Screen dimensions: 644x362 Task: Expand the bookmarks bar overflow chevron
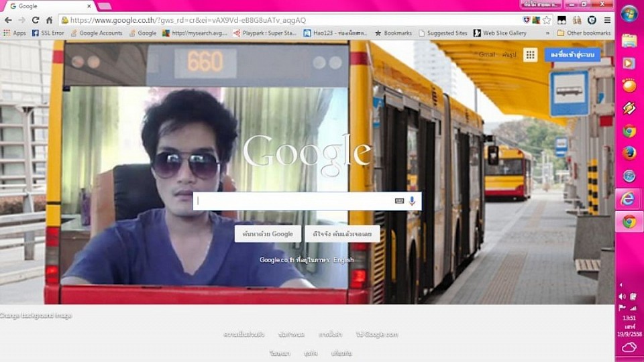click(547, 33)
